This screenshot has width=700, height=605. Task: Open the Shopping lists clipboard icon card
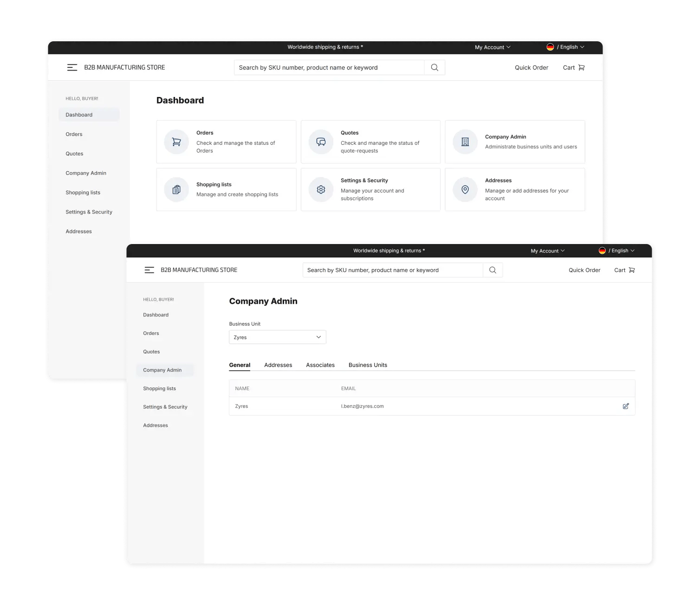[x=176, y=189]
